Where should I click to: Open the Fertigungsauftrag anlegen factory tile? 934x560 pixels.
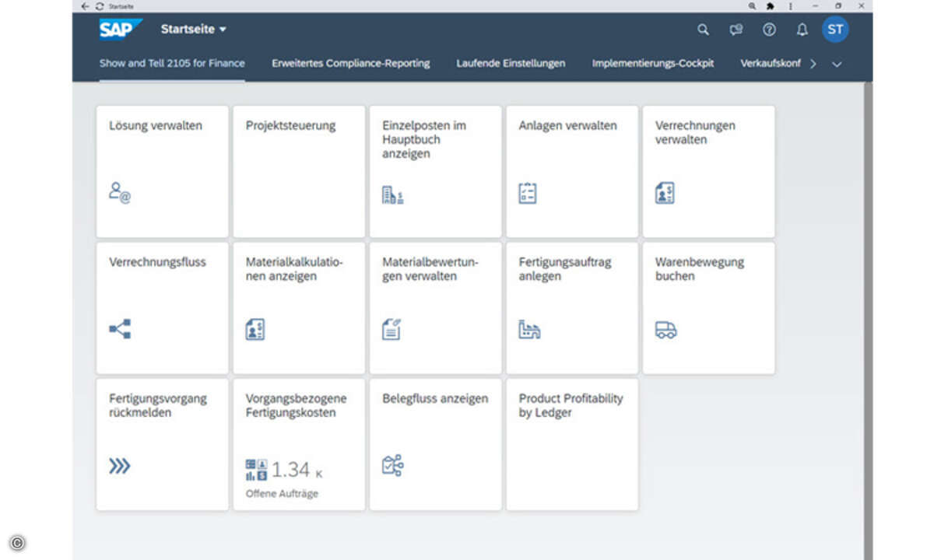[x=572, y=308]
